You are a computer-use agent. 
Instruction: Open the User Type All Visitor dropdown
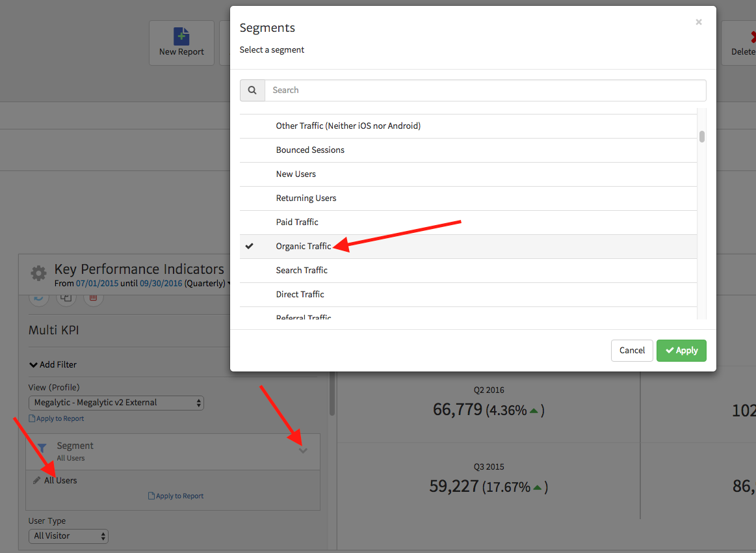coord(68,536)
